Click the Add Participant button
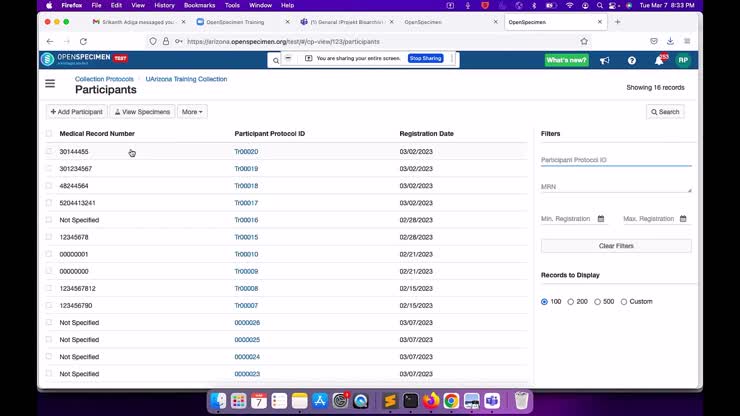Screen dimensions: 740x416 (76, 112)
